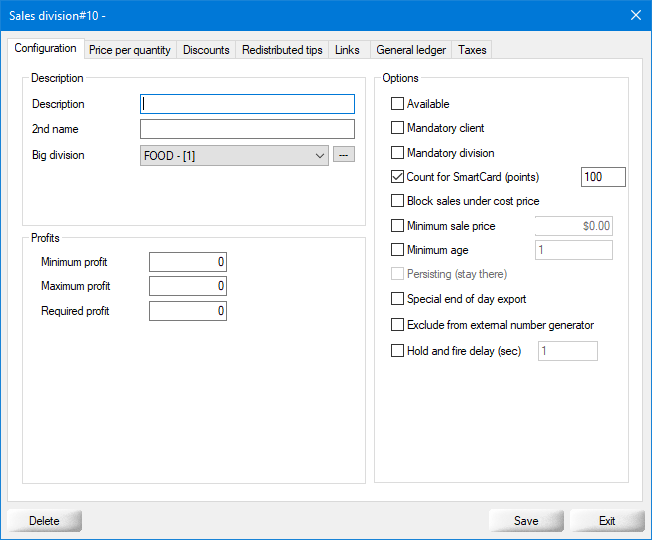This screenshot has height=540, width=652.
Task: Expand the Big division dropdown
Action: tap(319, 155)
